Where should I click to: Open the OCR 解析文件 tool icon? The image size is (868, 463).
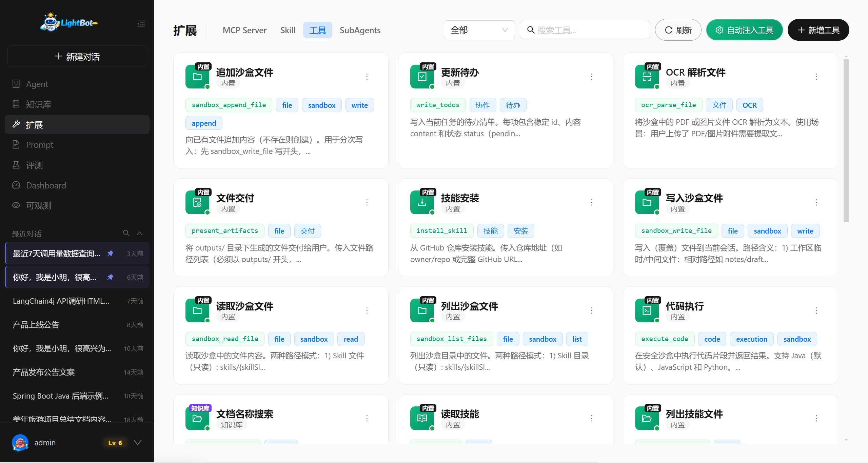(647, 77)
